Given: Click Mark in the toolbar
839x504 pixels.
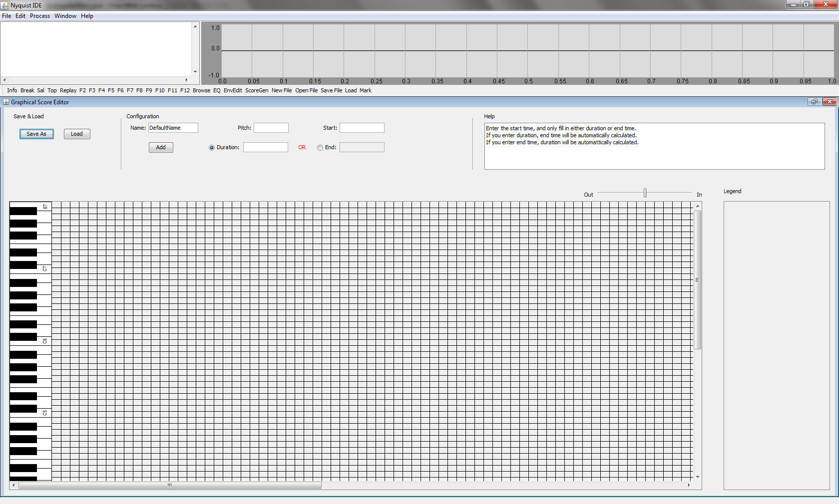Looking at the screenshot, I should coord(365,90).
